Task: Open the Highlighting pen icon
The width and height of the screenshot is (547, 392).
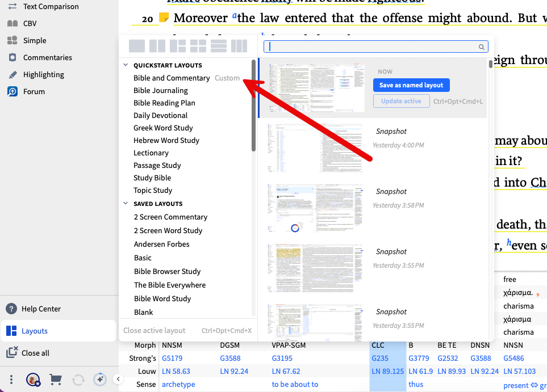Action: tap(12, 74)
